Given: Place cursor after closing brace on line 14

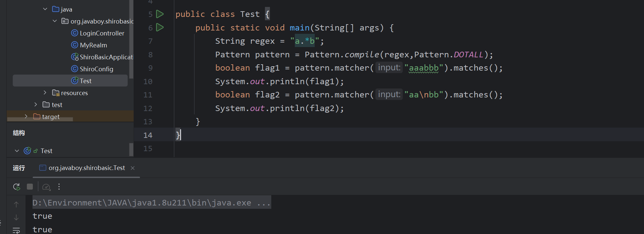Looking at the screenshot, I should pos(181,135).
